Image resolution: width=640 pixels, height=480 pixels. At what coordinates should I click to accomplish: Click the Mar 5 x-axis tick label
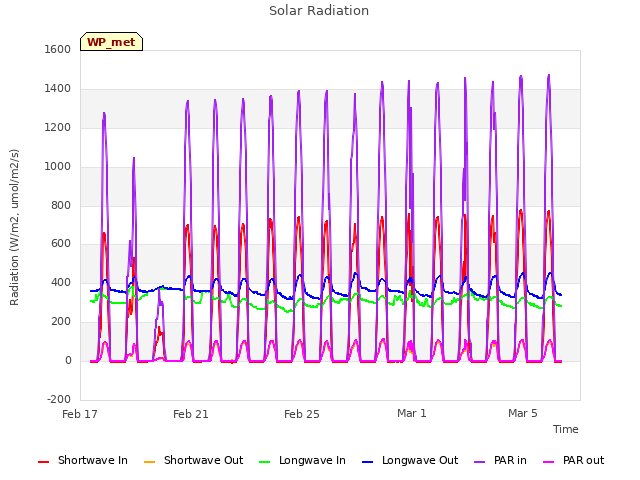point(523,413)
